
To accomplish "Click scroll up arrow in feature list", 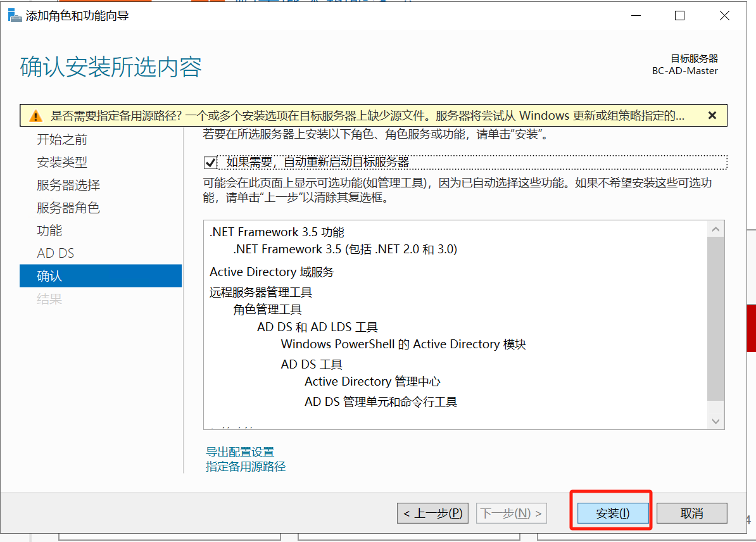I will click(715, 230).
